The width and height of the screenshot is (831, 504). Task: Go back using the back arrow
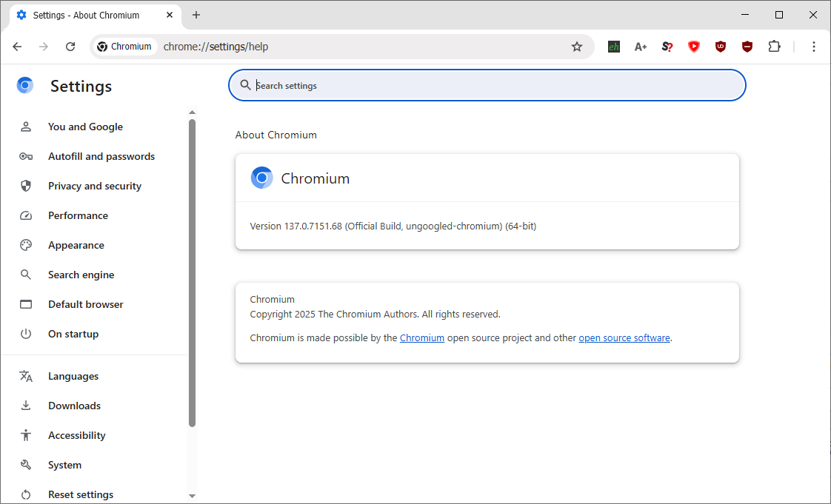(x=17, y=47)
